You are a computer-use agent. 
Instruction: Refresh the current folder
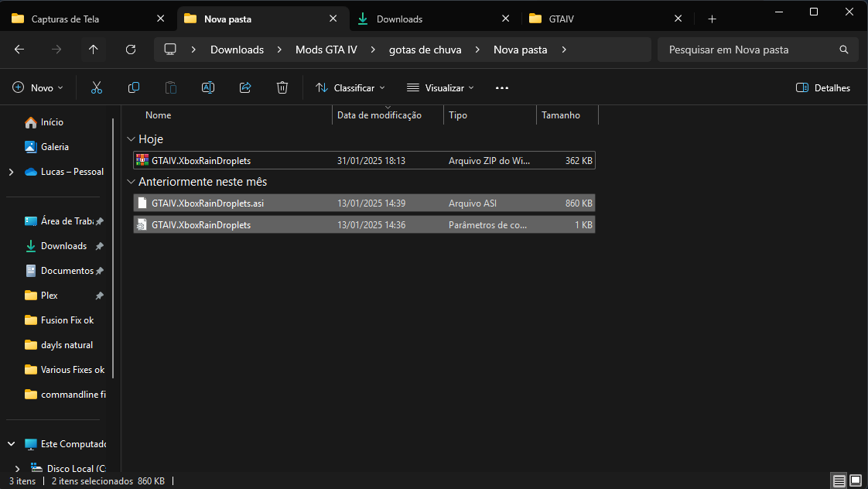pos(131,50)
